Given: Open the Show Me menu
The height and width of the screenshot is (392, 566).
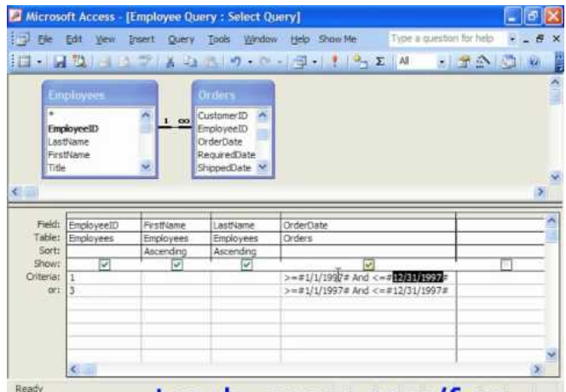Looking at the screenshot, I should [x=338, y=38].
